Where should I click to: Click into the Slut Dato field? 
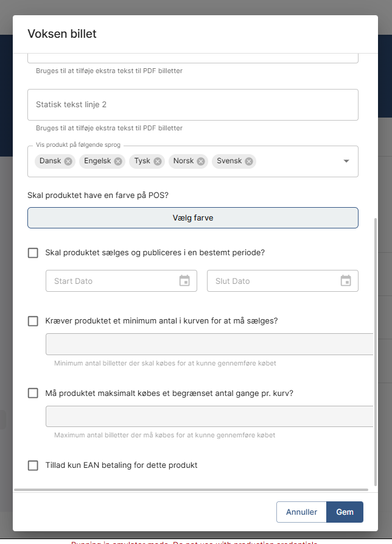pyautogui.click(x=271, y=281)
